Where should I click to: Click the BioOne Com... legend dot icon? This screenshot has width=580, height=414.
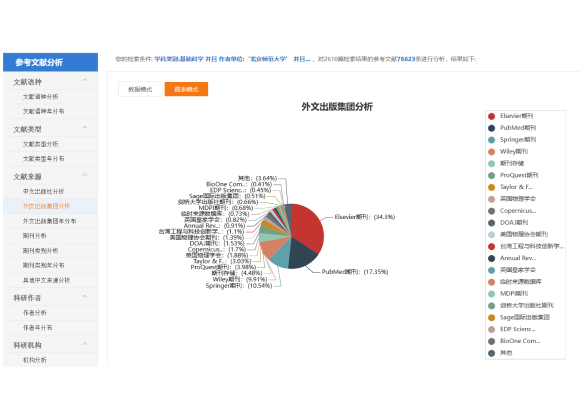[492, 341]
